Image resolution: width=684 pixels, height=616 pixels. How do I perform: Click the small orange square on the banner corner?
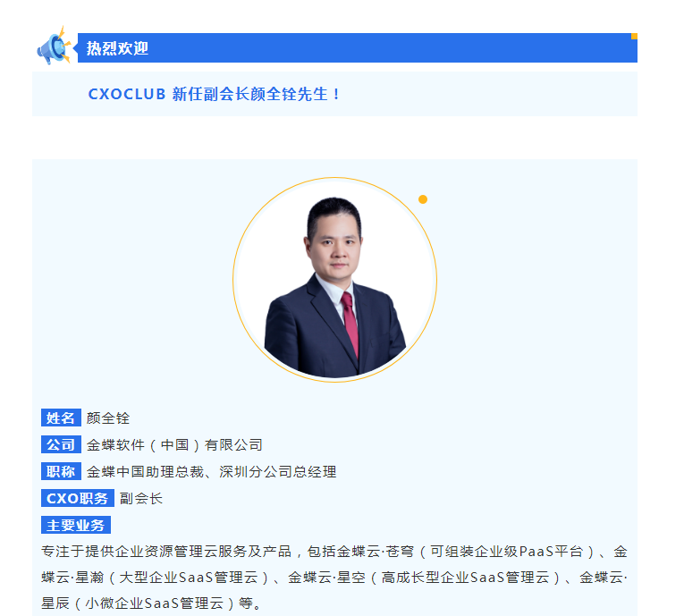click(634, 37)
